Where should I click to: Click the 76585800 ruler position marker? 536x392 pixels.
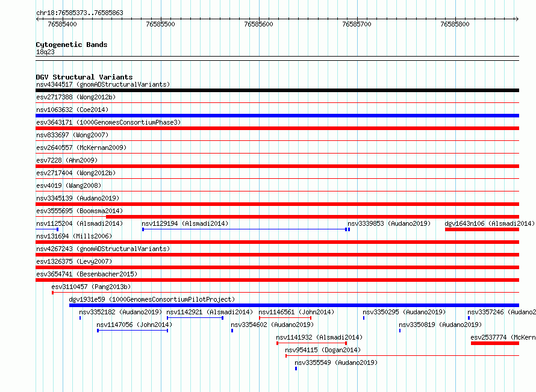455,24
